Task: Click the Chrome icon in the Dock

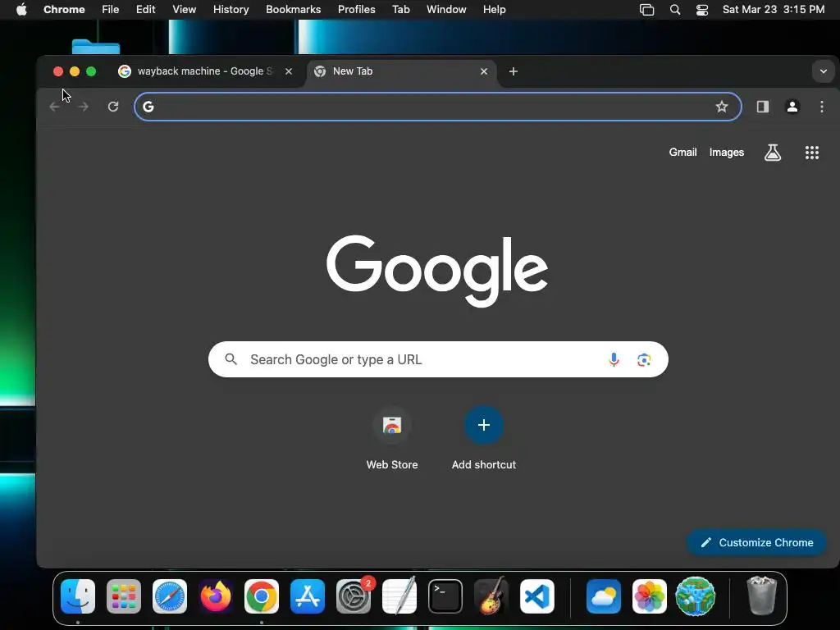Action: [262, 596]
